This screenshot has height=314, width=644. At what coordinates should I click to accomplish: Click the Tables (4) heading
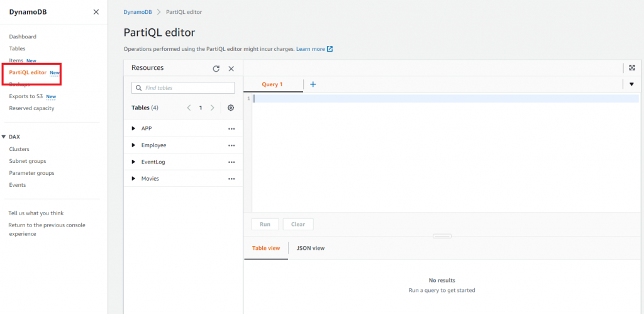pyautogui.click(x=145, y=108)
